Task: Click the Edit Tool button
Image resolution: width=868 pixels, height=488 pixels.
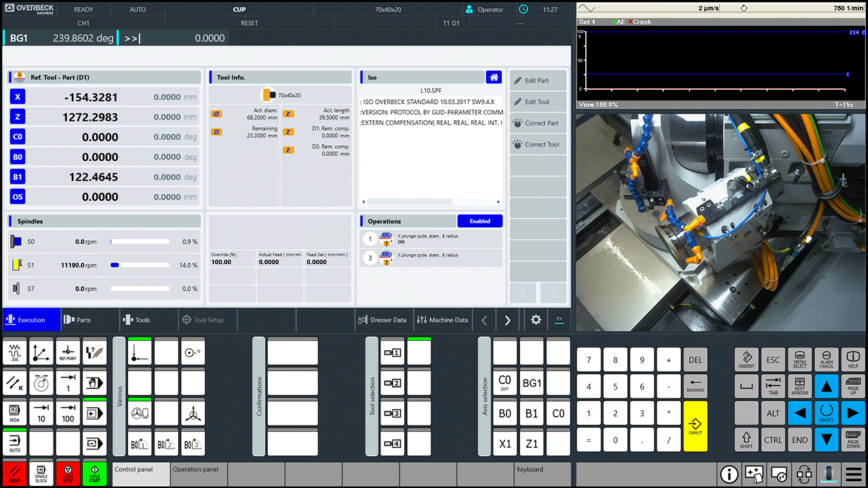Action: [538, 102]
